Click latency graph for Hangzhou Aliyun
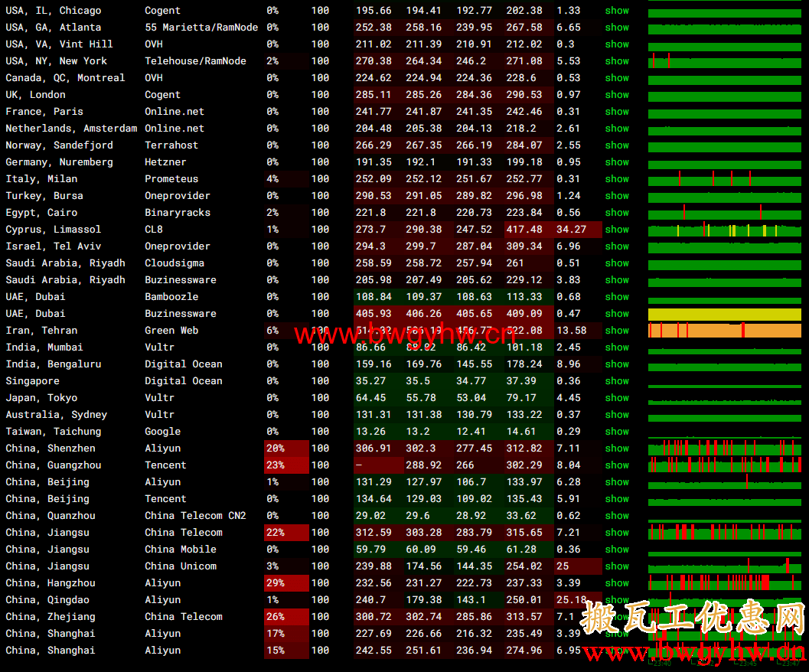The image size is (809, 672). [x=724, y=582]
